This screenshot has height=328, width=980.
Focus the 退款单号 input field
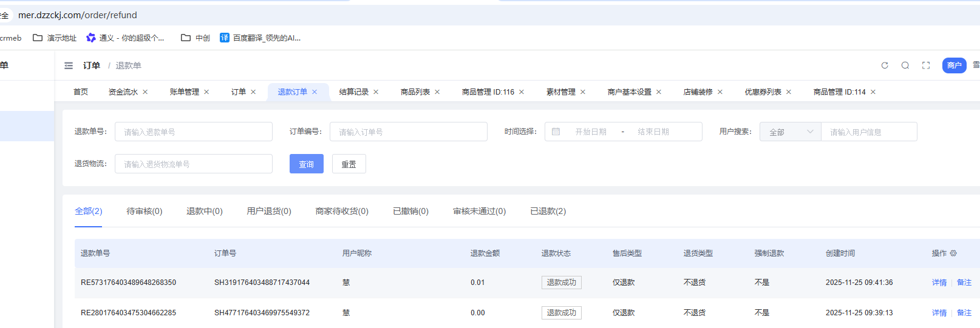pos(193,132)
